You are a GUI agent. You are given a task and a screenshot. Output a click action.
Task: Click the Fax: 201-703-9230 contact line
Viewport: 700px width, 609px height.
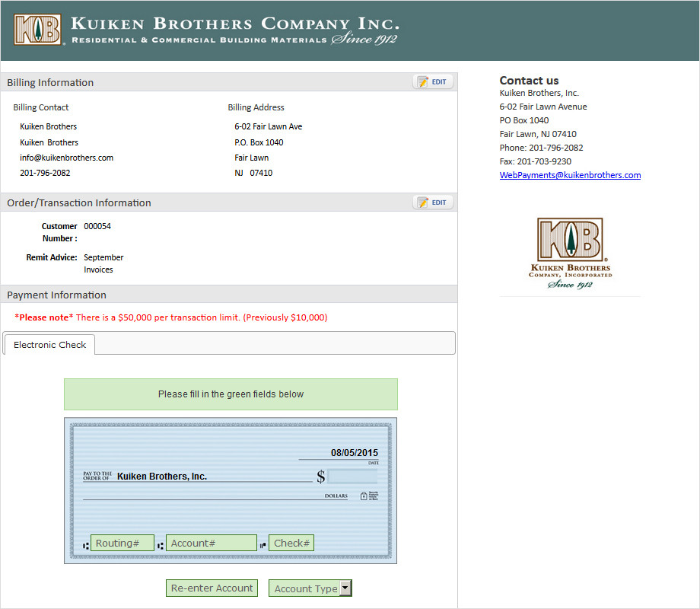tap(535, 161)
